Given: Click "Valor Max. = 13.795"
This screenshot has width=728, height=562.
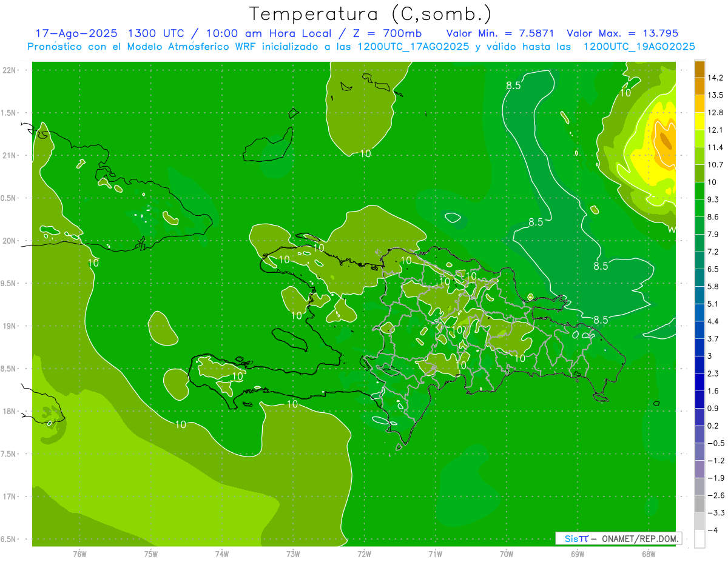Looking at the screenshot, I should click(622, 33).
